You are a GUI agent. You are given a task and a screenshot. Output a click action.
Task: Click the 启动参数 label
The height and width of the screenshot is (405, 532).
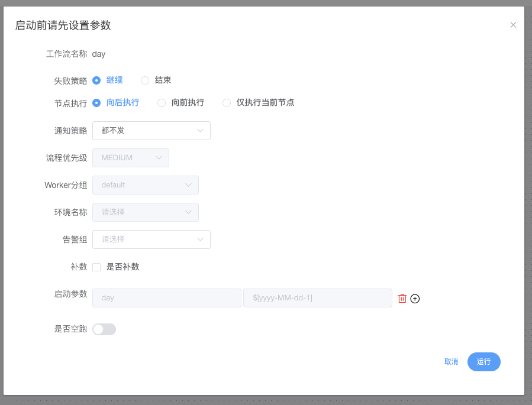point(70,294)
